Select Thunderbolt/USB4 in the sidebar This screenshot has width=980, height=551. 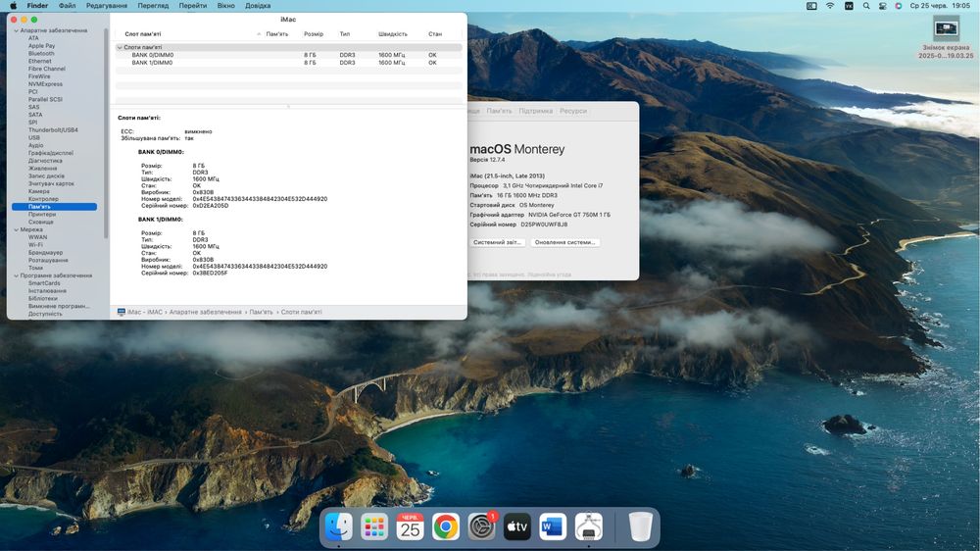[x=53, y=130]
